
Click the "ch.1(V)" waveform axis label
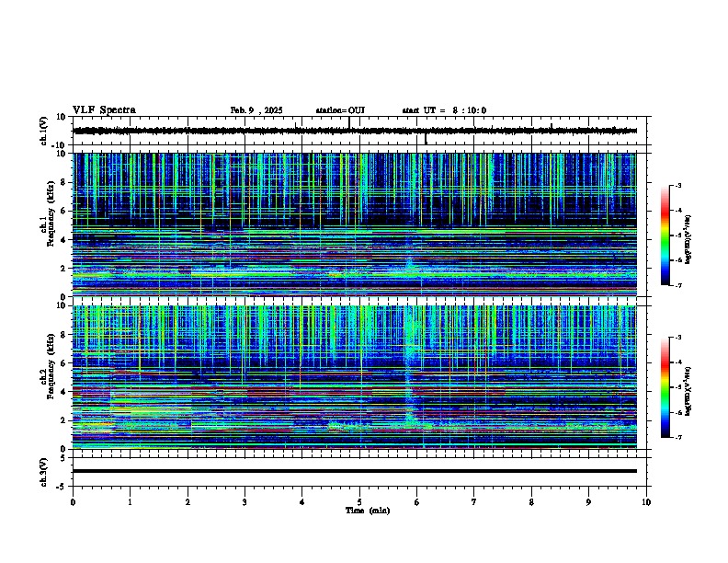click(x=44, y=131)
